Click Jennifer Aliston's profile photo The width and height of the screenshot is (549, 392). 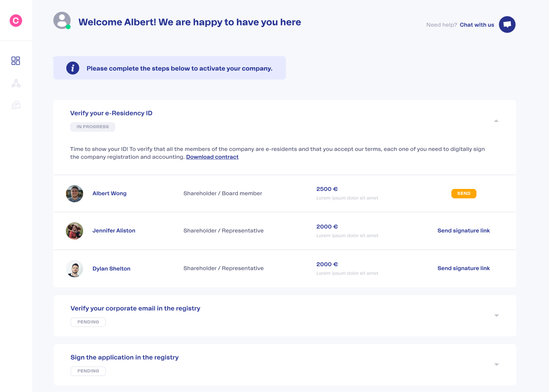coord(75,231)
